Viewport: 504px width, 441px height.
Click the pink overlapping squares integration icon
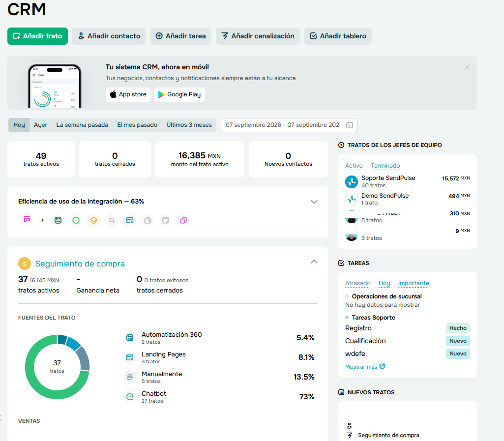coord(183,220)
